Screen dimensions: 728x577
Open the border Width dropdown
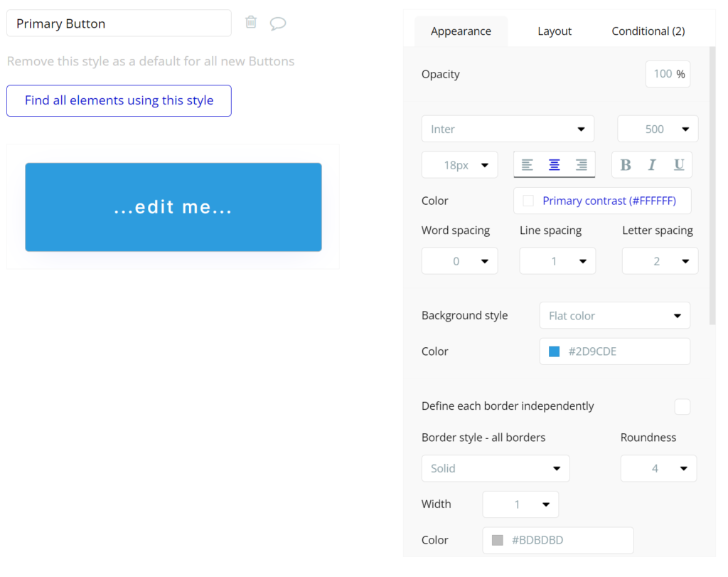pyautogui.click(x=520, y=504)
